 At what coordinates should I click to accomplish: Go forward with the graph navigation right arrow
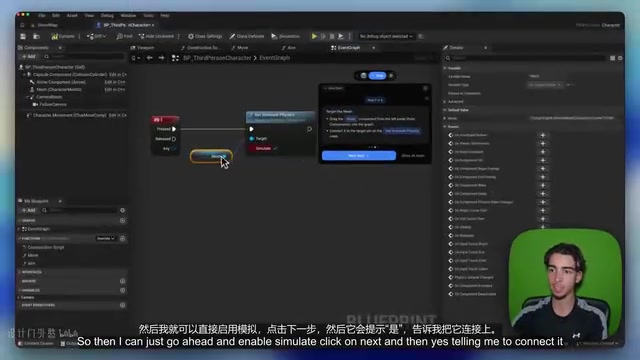click(x=162, y=58)
